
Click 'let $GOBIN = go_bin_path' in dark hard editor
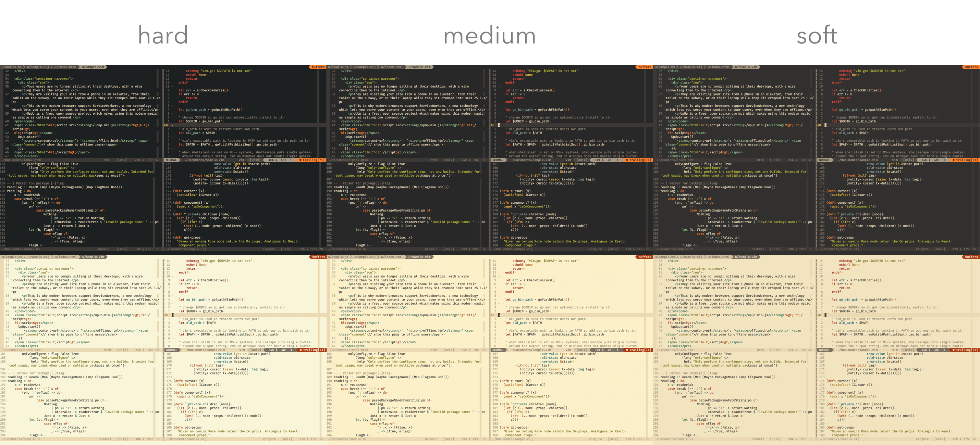pos(200,121)
